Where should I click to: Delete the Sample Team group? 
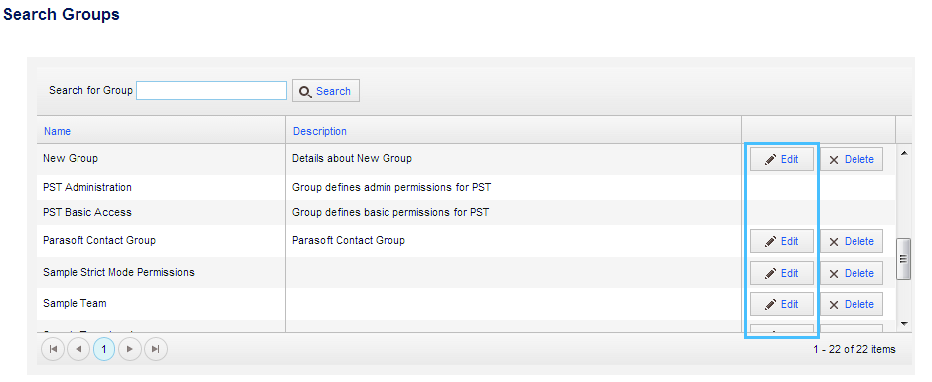point(851,304)
